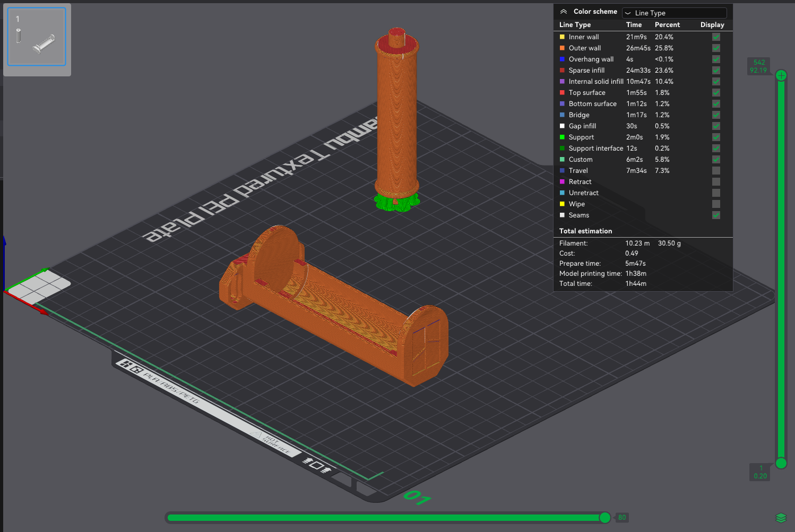Click the Total estimation heading
Viewport: 795px width, 532px height.
click(585, 231)
